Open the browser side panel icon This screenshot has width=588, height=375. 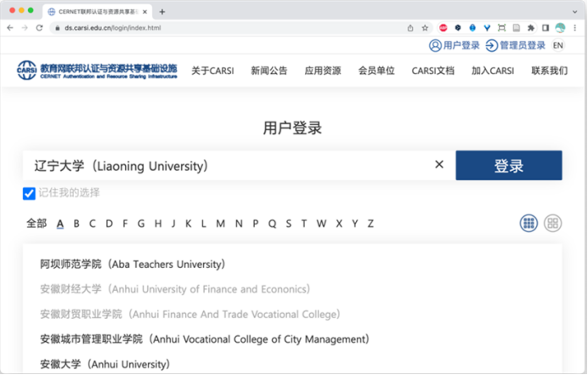546,28
